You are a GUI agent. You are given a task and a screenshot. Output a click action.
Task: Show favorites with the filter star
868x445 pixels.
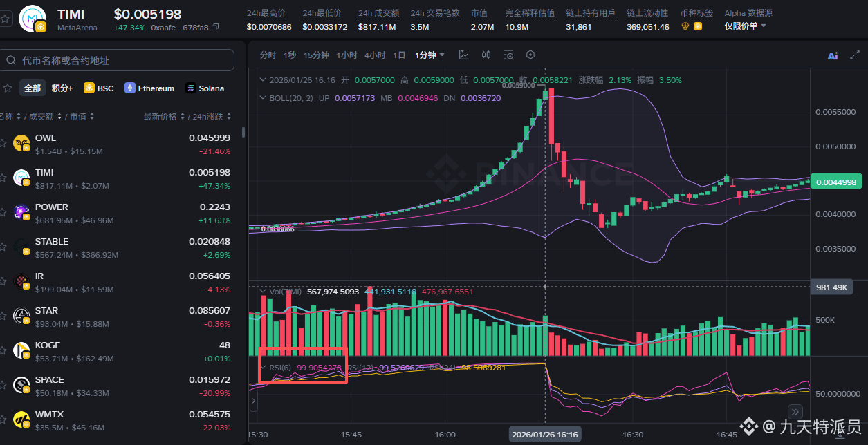pyautogui.click(x=8, y=88)
